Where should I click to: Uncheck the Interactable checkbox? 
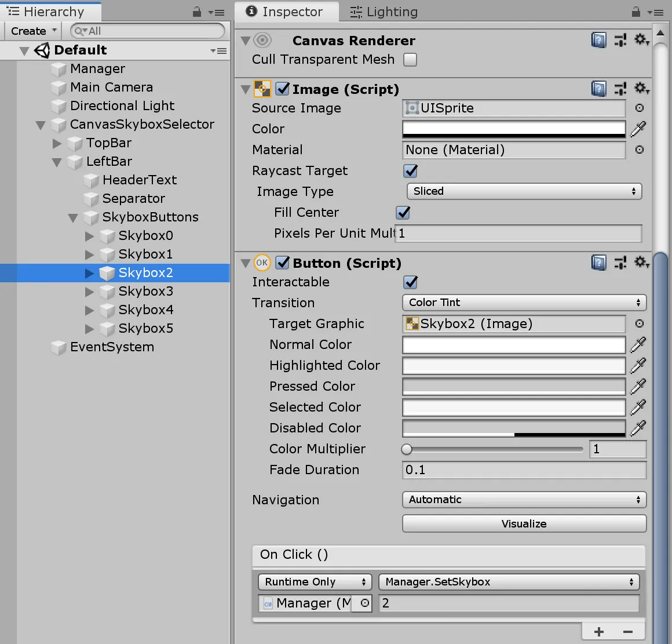pyautogui.click(x=411, y=282)
